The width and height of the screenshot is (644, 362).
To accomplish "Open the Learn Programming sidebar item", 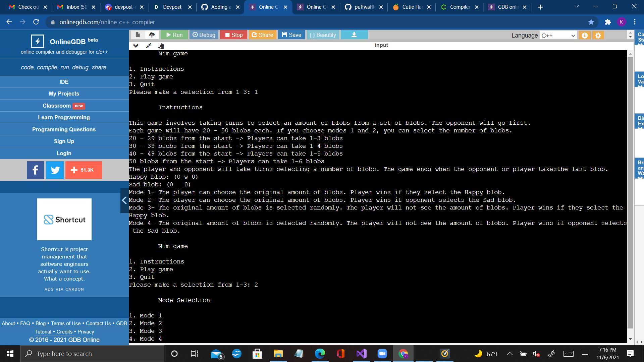I will 64,117.
